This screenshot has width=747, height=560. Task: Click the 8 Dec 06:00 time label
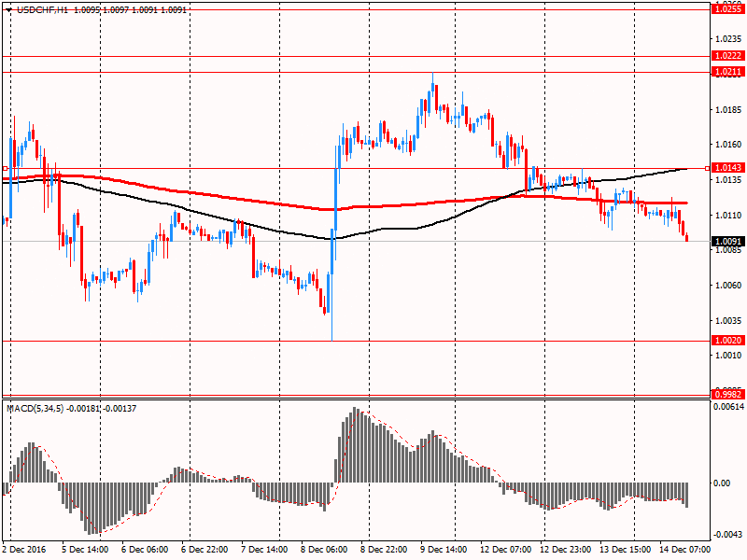tap(322, 550)
